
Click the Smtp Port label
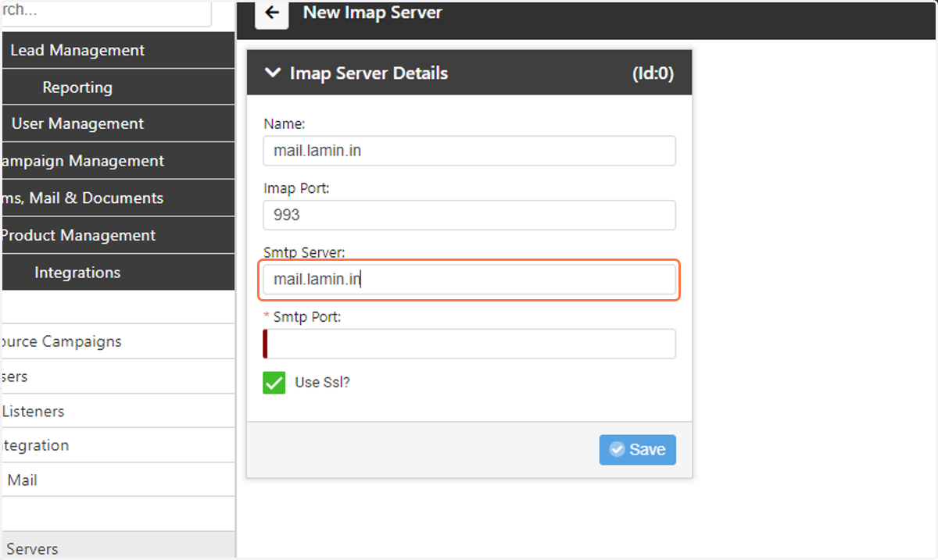(307, 317)
